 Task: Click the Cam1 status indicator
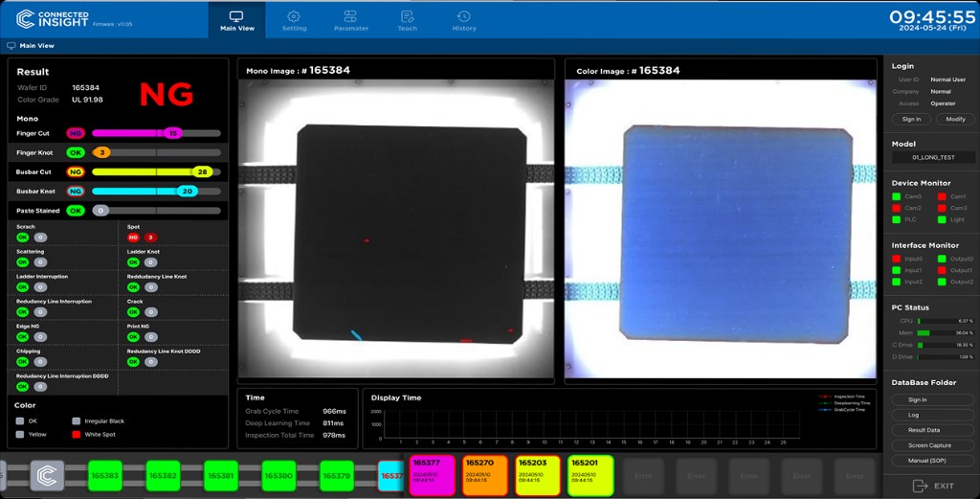coord(942,196)
